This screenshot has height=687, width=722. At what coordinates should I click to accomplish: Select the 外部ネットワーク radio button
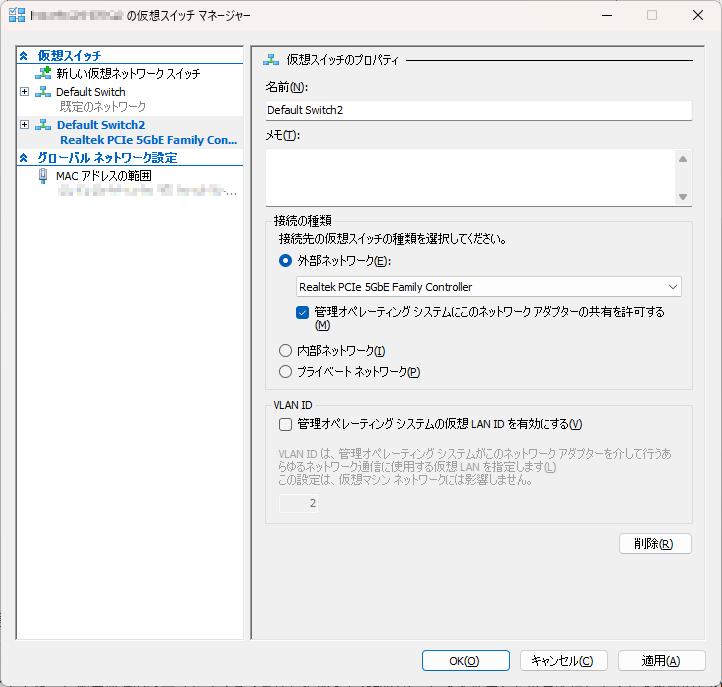pyautogui.click(x=286, y=261)
